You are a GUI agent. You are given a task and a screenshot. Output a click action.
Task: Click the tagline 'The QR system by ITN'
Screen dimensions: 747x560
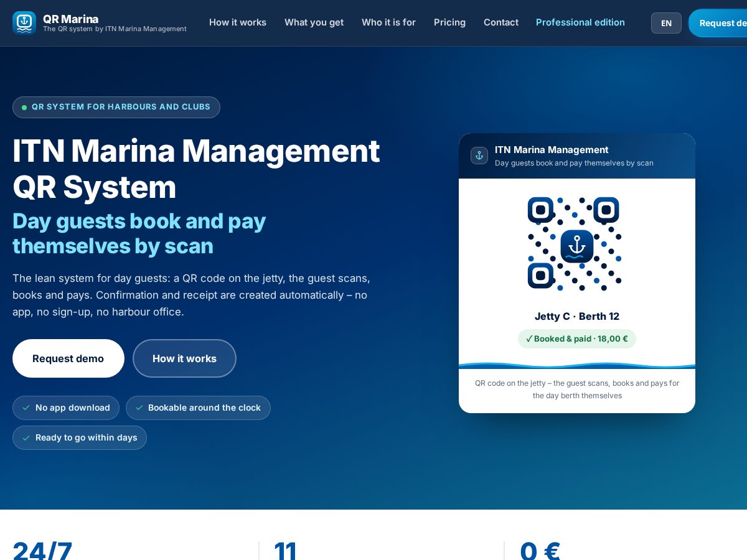click(115, 29)
